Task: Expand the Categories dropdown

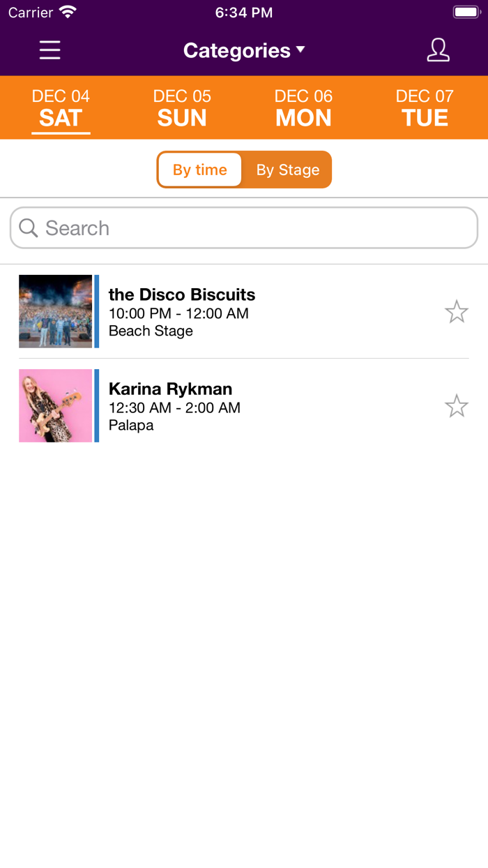Action: pyautogui.click(x=236, y=50)
